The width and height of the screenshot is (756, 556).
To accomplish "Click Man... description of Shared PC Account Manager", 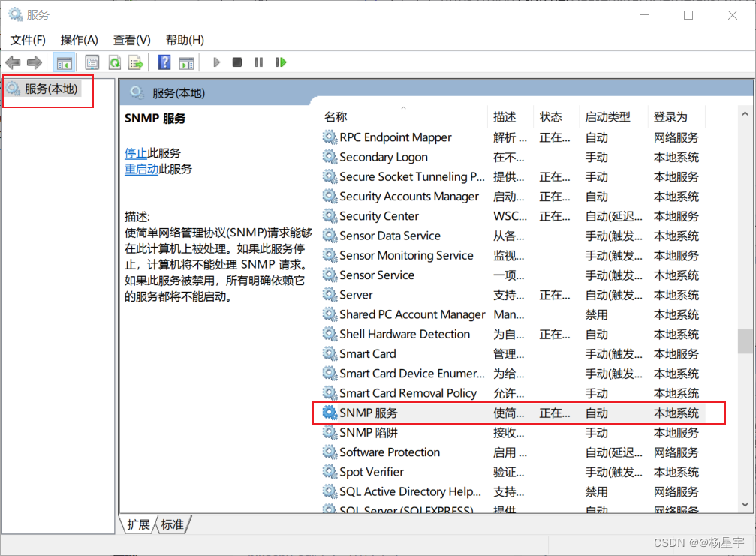I will [509, 314].
